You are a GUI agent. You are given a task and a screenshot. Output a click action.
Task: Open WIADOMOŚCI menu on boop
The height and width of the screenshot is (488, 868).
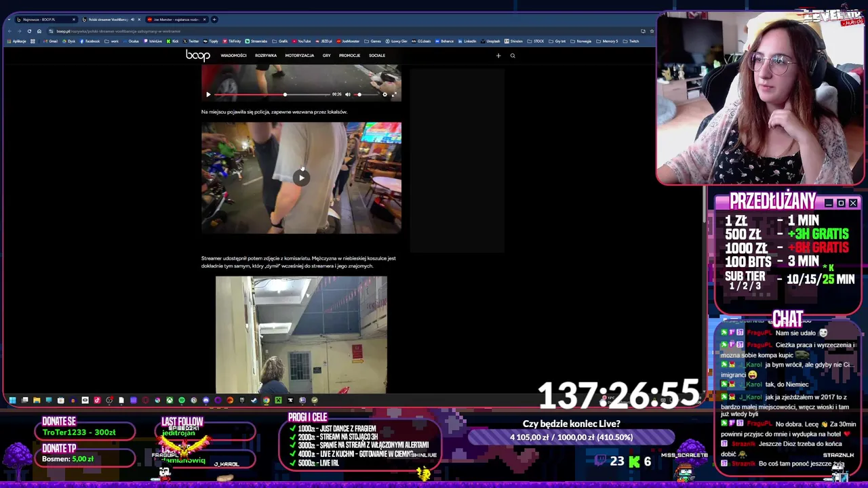click(233, 56)
